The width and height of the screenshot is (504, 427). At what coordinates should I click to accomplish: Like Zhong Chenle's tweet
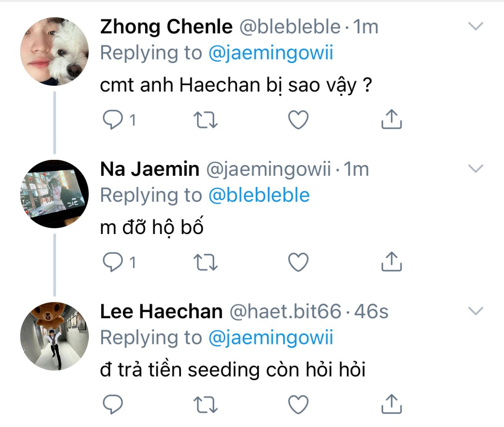pyautogui.click(x=298, y=120)
